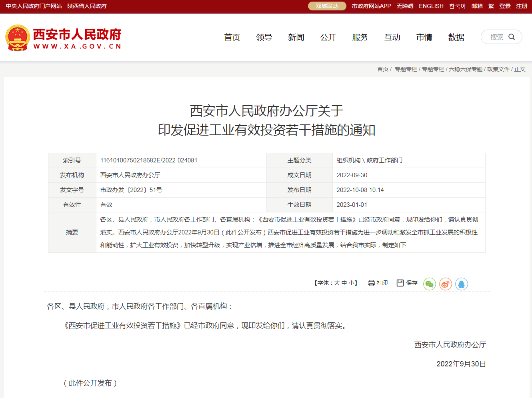This screenshot has height=398, width=532.
Task: Click the print icon
Action: 371,283
